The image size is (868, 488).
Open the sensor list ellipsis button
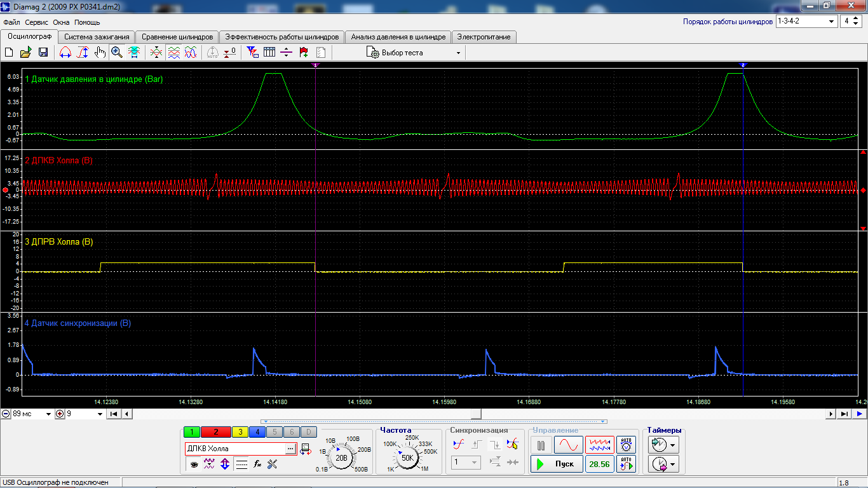[291, 449]
